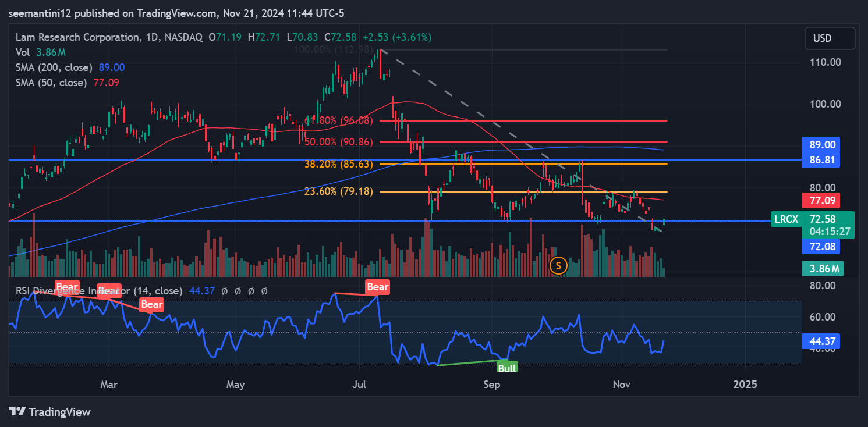Viewport: 868px width, 427px height.
Task: Click the green Bull divergence tag
Action: tap(506, 367)
